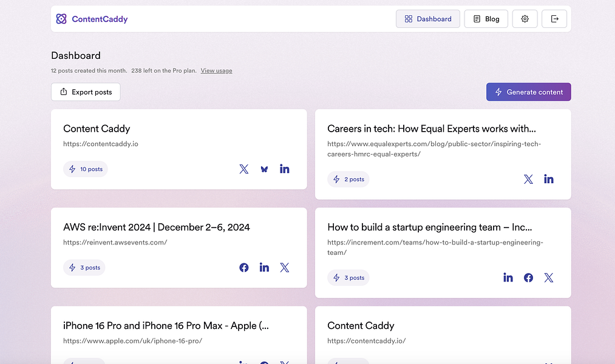Click the Generate content button

pos(528,92)
